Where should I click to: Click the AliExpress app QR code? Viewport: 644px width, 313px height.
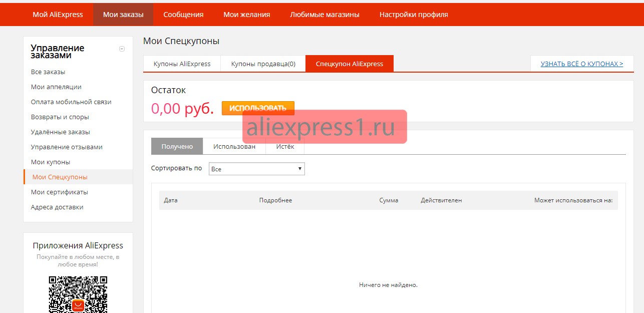click(x=78, y=294)
